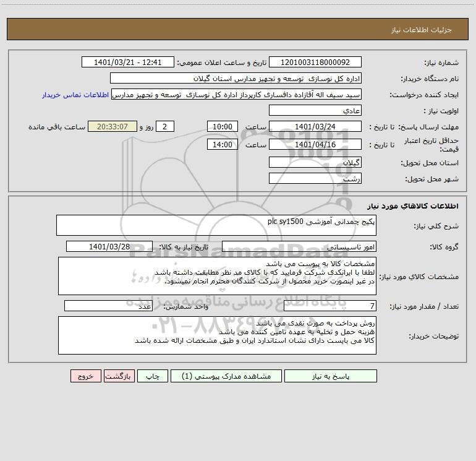Click the 'پاسخ به نیاز' button
This screenshot has width=476, height=461.
pyautogui.click(x=331, y=376)
